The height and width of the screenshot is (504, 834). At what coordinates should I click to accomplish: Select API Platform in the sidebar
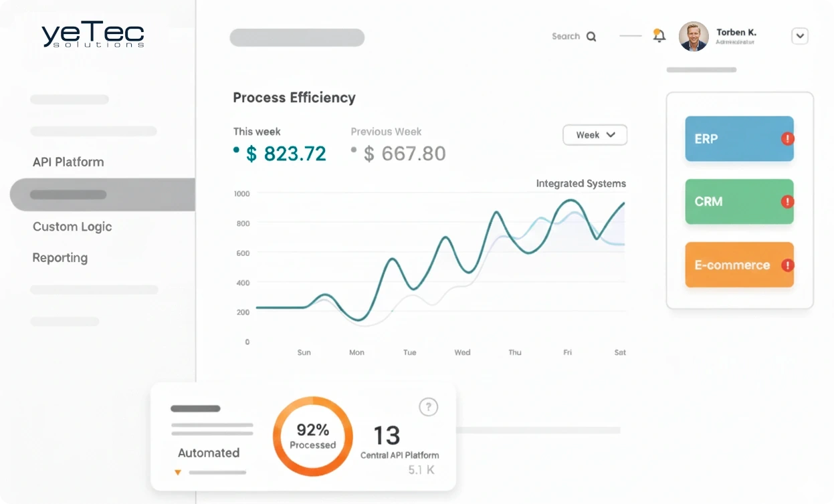click(68, 162)
